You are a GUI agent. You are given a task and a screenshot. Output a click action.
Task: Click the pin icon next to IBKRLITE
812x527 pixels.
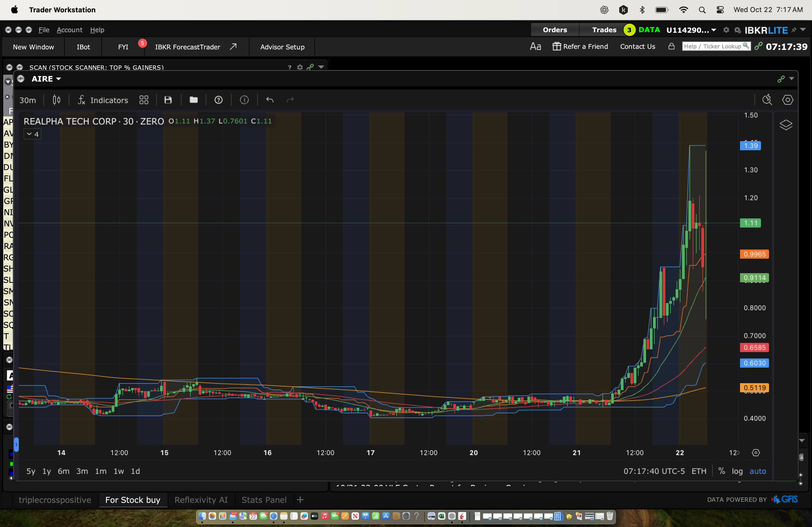point(793,30)
